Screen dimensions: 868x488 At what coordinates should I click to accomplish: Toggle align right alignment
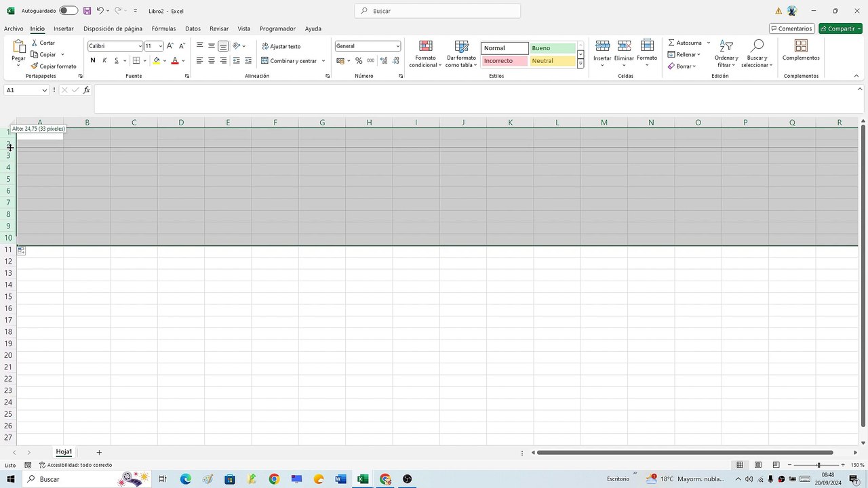tap(223, 60)
